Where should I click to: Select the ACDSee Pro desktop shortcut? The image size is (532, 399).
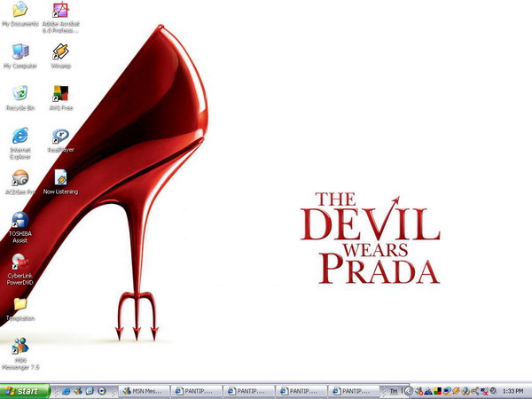(20, 183)
